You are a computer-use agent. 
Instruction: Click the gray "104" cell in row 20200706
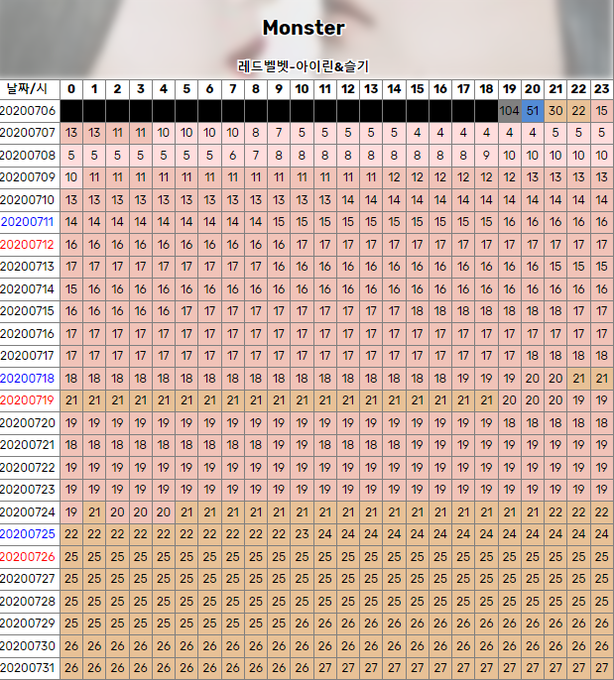click(x=509, y=111)
